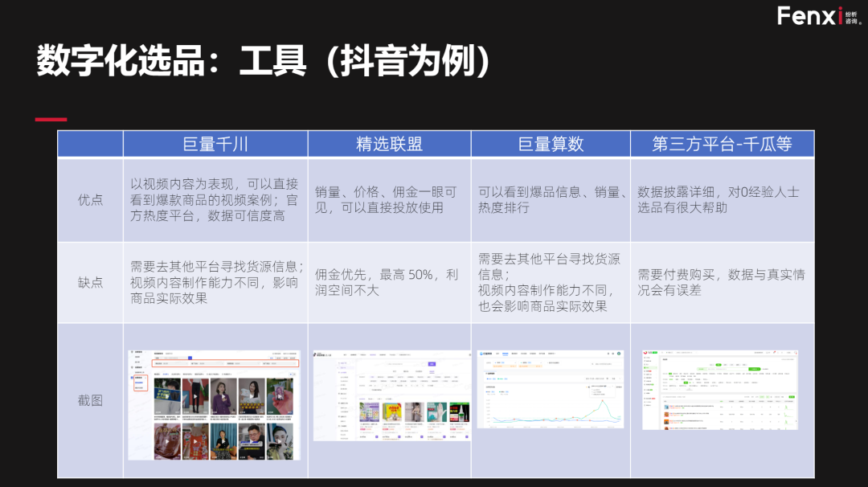
Task: Click the slide title 数字化选品：工具（抖音为例）
Action: tap(263, 61)
